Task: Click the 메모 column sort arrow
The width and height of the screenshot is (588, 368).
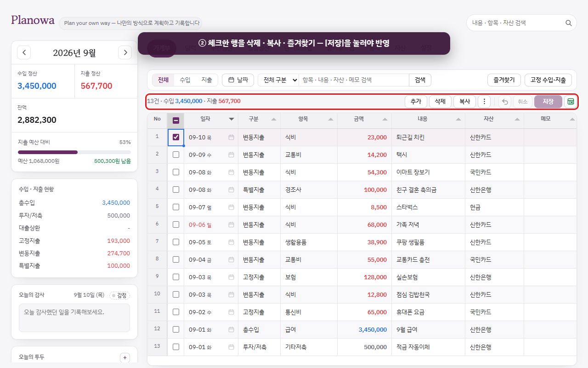Action: tap(572, 119)
